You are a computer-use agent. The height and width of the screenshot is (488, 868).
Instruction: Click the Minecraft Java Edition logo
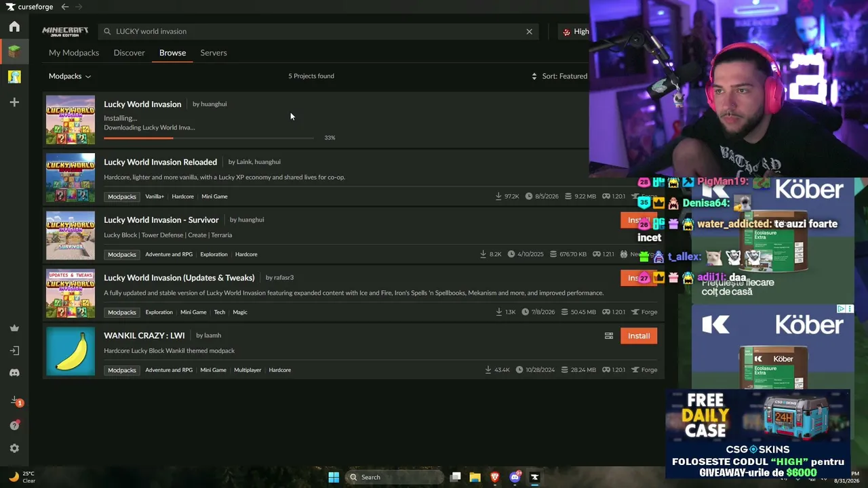[x=65, y=31]
